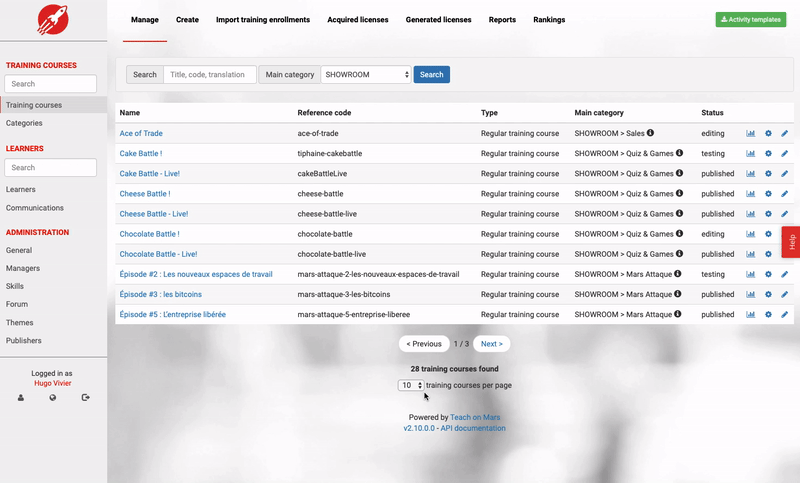Click Hugo Vivier user name link
The image size is (800, 483).
[x=53, y=383]
